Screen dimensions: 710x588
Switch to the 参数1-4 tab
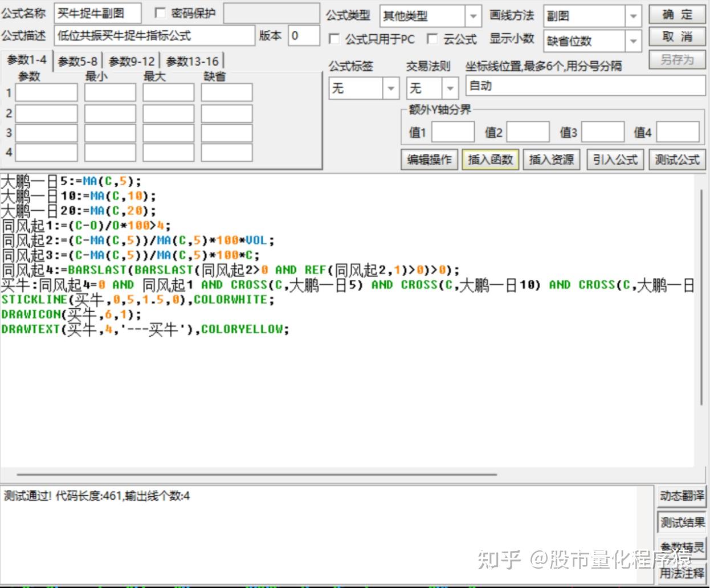click(27, 60)
